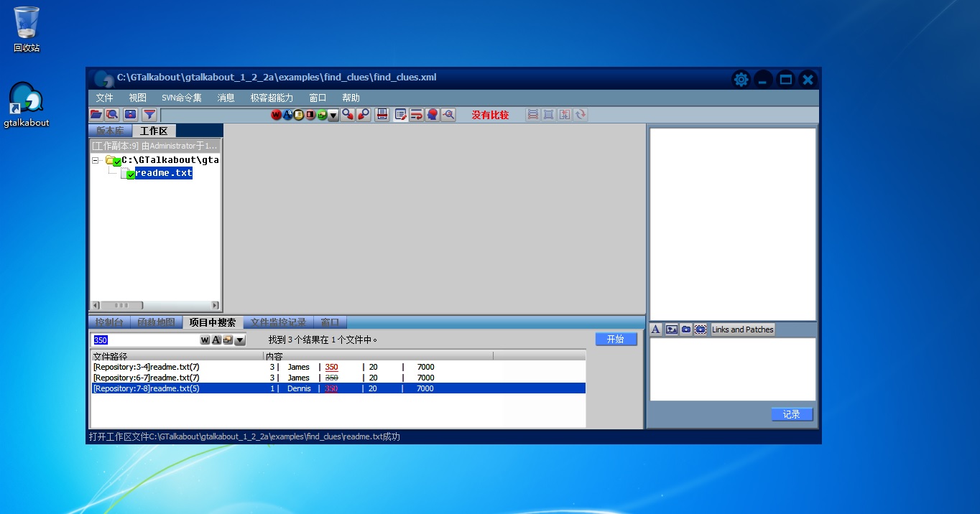The height and width of the screenshot is (514, 980).
Task: Click the second greyed compare icon
Action: point(548,114)
